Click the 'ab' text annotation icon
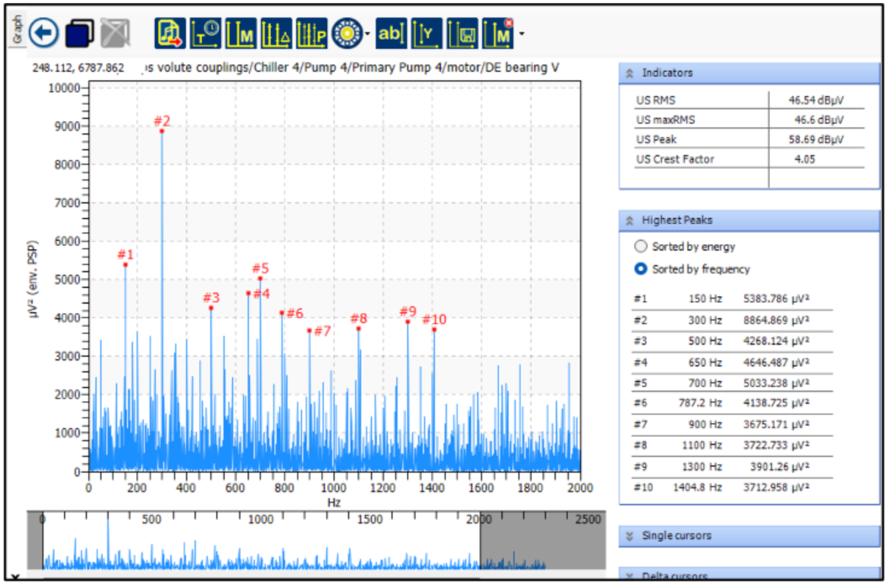This screenshot has width=888, height=588. [x=390, y=33]
